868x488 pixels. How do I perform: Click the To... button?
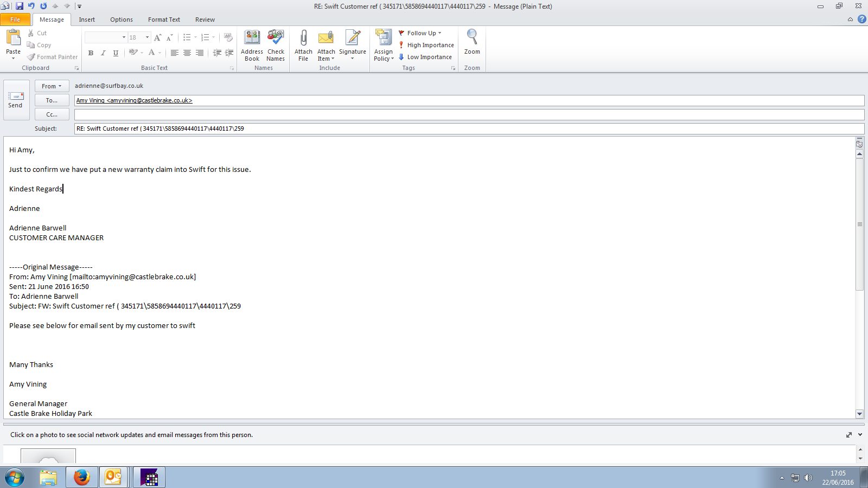click(x=52, y=100)
